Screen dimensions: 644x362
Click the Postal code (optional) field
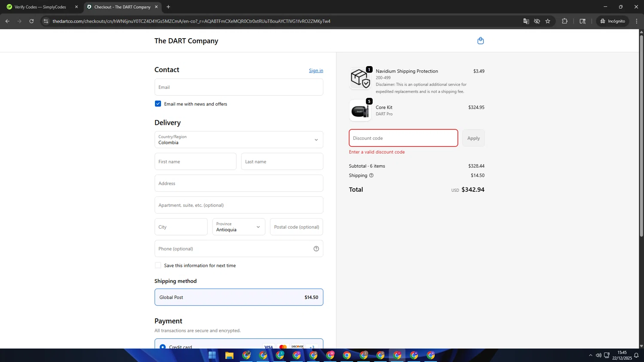[297, 227]
